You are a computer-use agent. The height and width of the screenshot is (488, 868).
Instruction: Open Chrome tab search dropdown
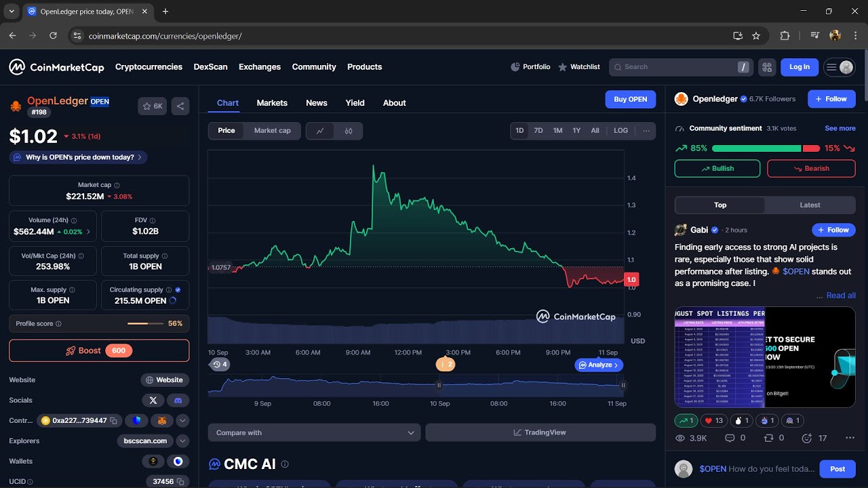tap(12, 11)
